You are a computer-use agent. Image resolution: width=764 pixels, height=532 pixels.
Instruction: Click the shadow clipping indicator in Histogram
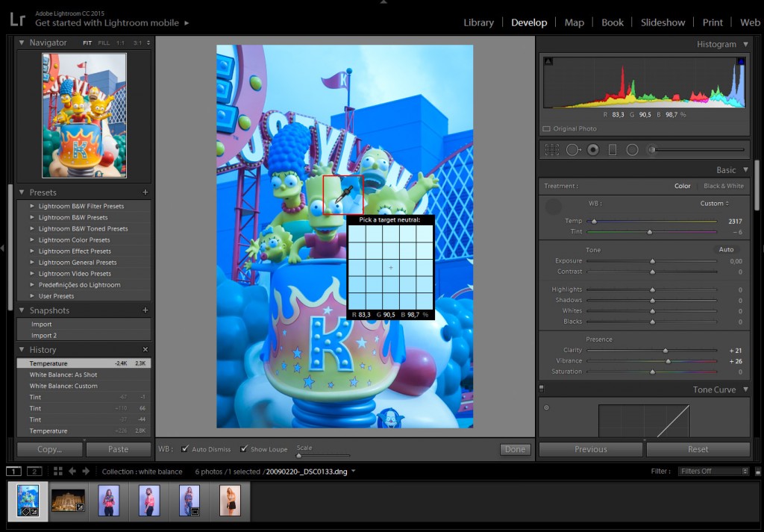click(x=548, y=61)
